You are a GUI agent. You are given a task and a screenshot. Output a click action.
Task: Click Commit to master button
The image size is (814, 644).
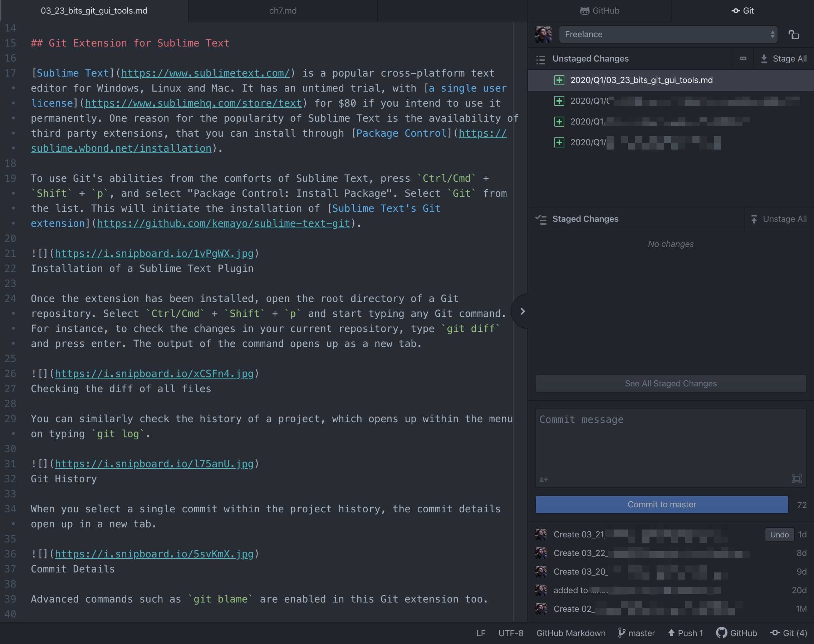[x=662, y=504]
